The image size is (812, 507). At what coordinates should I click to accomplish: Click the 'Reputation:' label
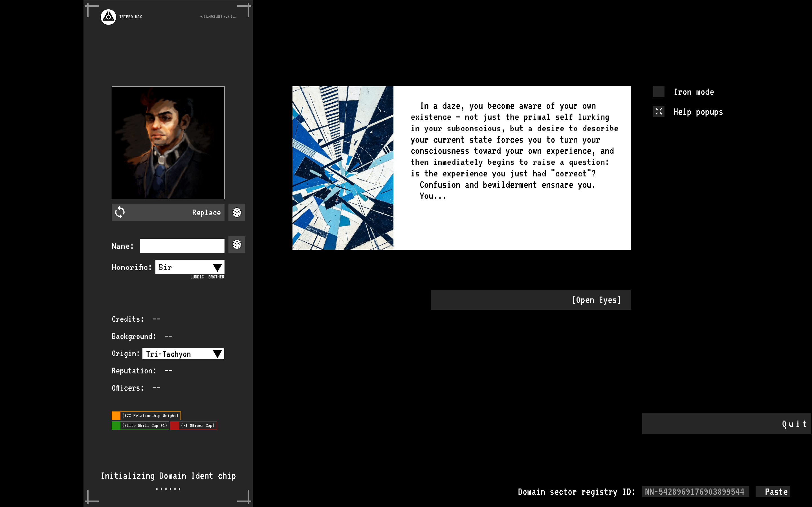click(133, 371)
